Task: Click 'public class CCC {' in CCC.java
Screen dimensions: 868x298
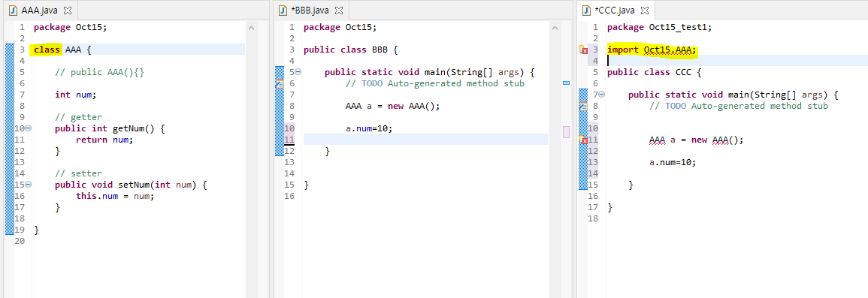Action: coord(655,72)
